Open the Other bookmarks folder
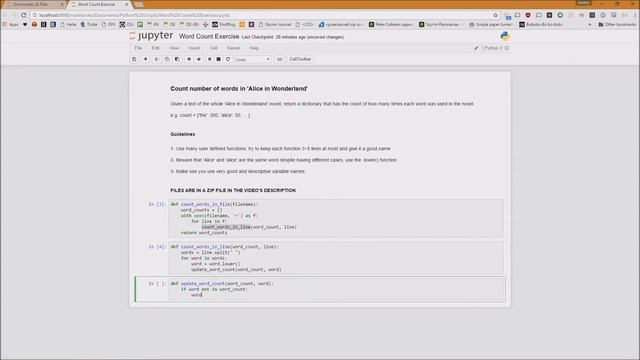640x360 pixels. [x=617, y=24]
